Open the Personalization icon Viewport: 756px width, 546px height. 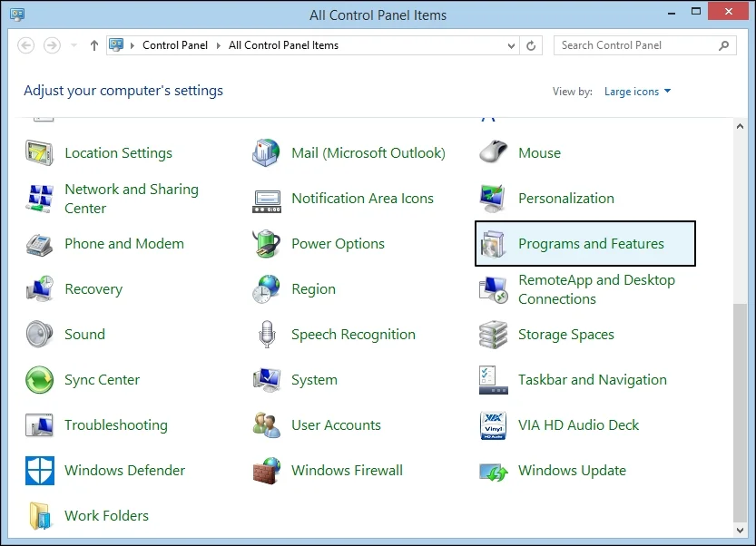coord(493,198)
